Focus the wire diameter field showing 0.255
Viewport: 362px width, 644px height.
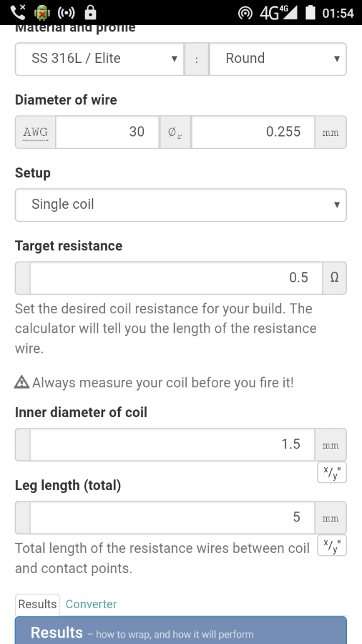(253, 132)
